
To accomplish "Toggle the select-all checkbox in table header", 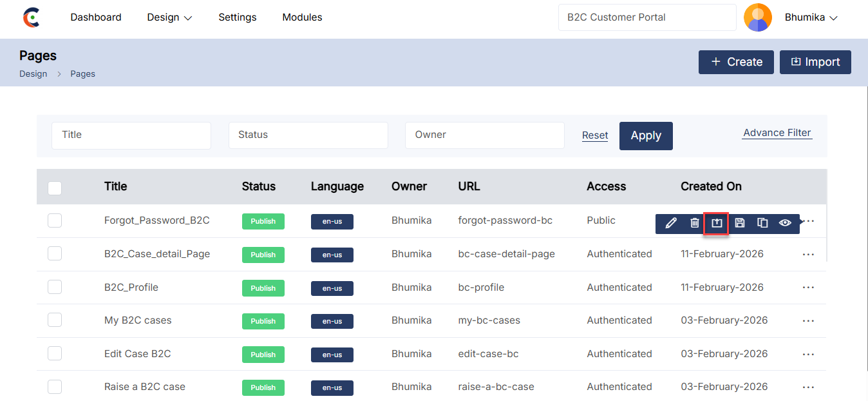I will (x=55, y=188).
